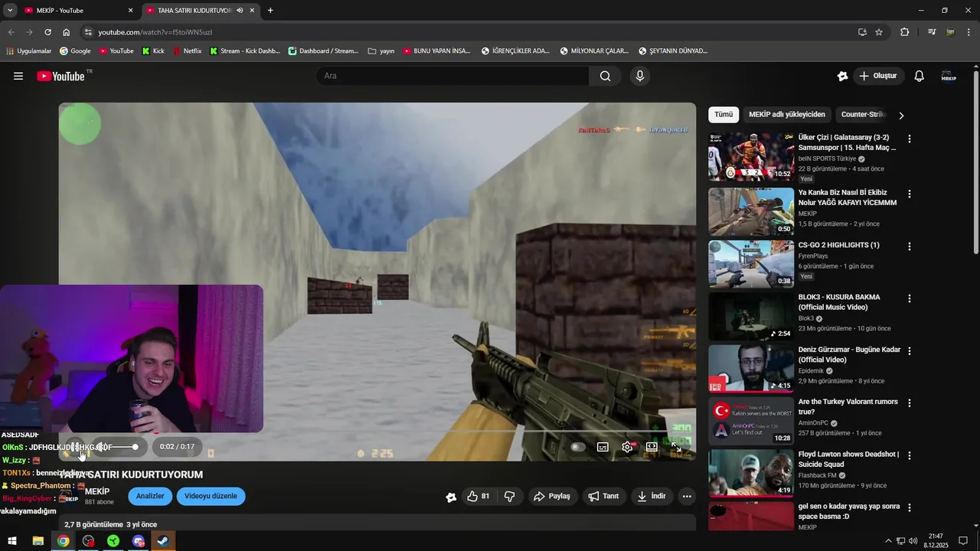Select the Tümü filter chip

pos(724,115)
